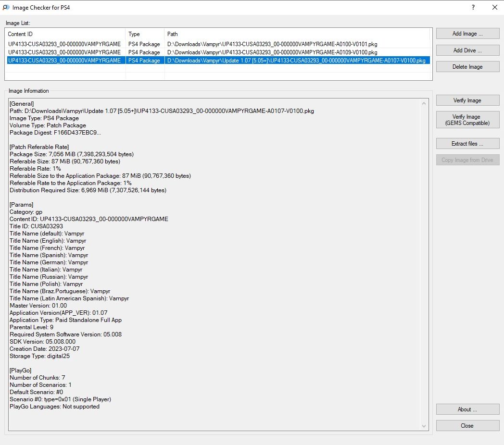Click the plain Verify Image button
This screenshot has height=445, width=504.
coord(467,100)
